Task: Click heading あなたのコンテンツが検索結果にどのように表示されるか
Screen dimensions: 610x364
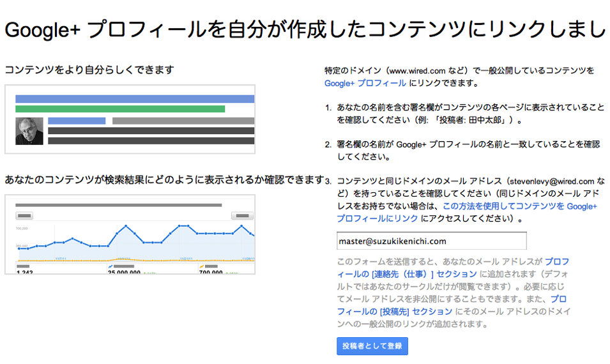Action: click(165, 179)
